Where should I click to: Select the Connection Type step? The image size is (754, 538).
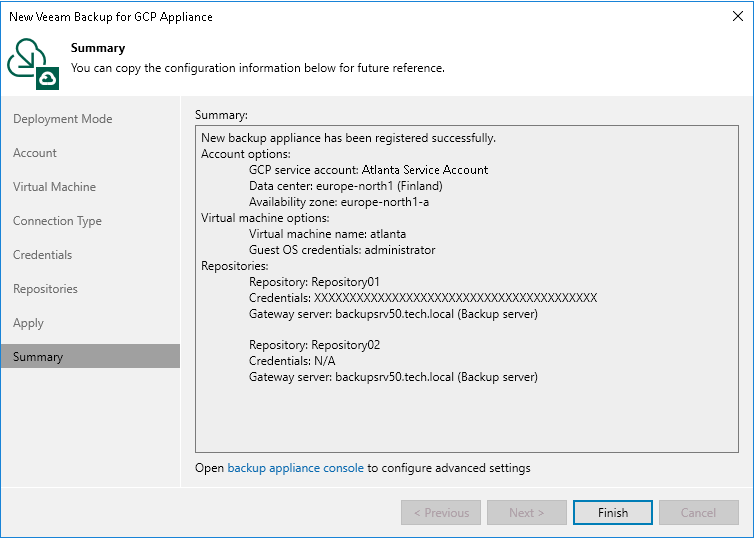[57, 221]
